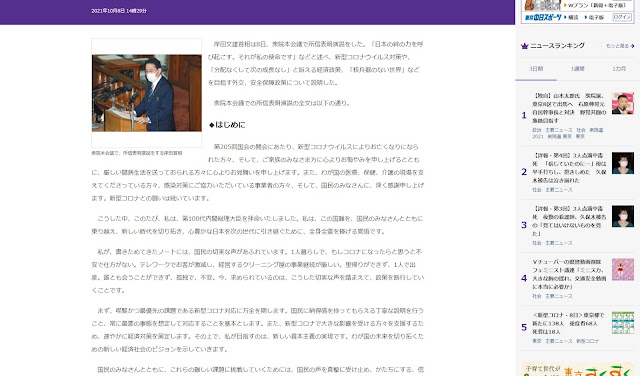
Task: Click 政治 tag under rank 1 article
Action: pyautogui.click(x=537, y=130)
